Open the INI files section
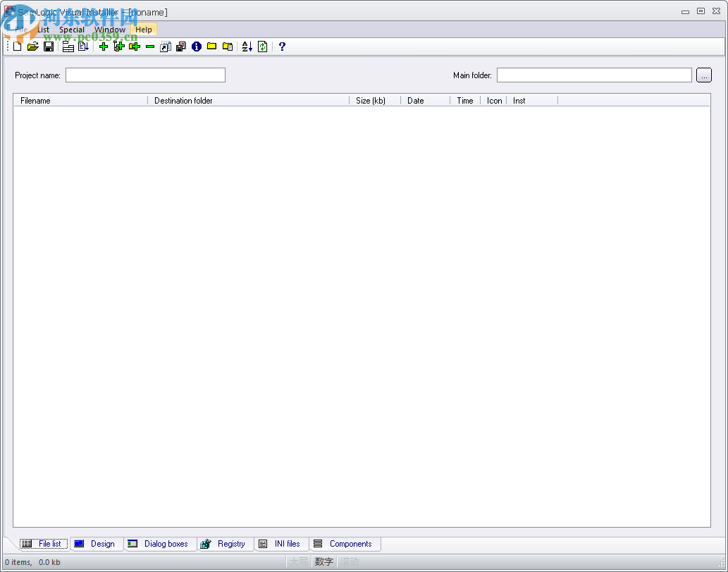728x572 pixels. 280,543
